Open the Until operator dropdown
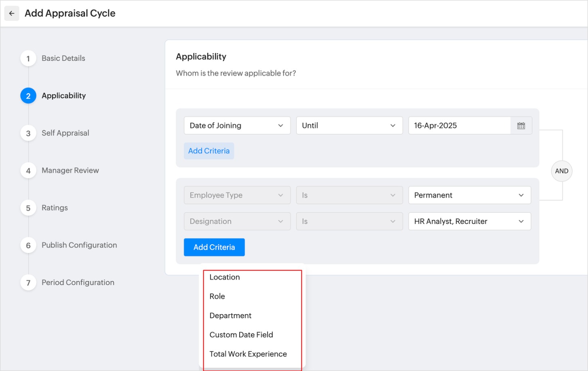 (x=349, y=126)
